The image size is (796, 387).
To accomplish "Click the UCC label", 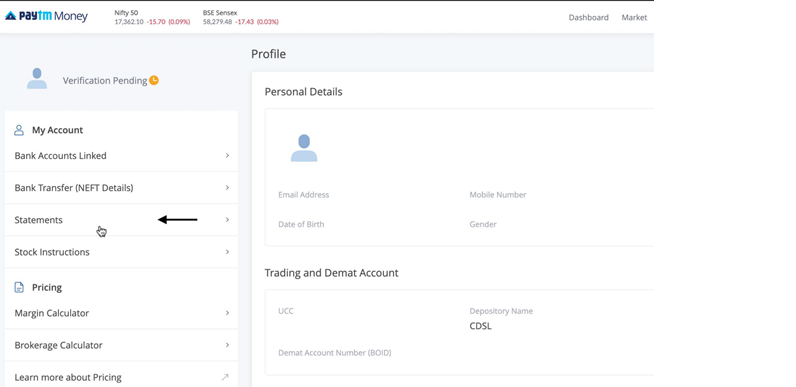I will click(x=286, y=311).
